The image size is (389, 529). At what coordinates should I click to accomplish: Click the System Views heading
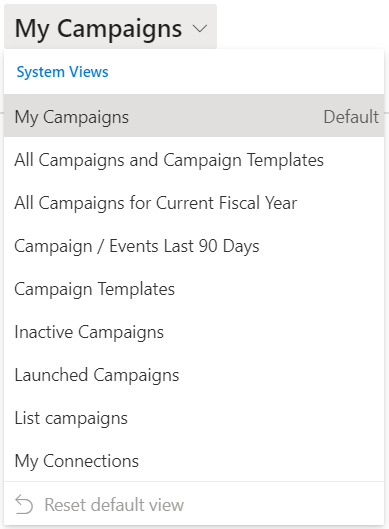click(62, 72)
